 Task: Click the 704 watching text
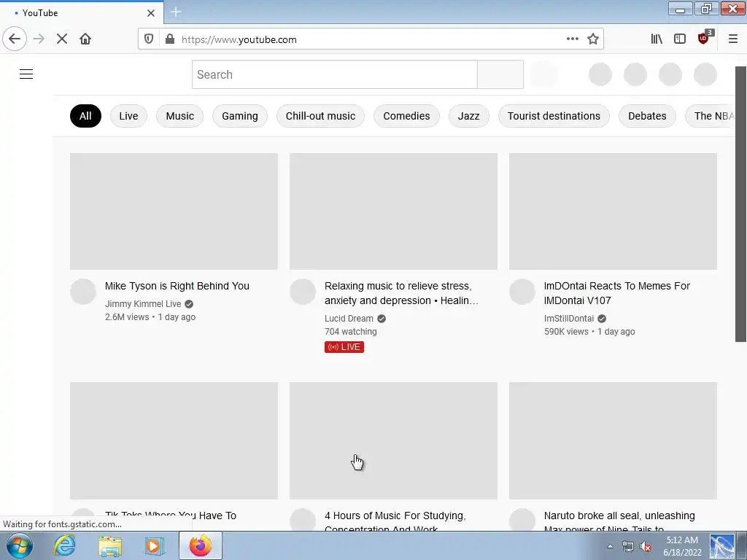tap(351, 332)
